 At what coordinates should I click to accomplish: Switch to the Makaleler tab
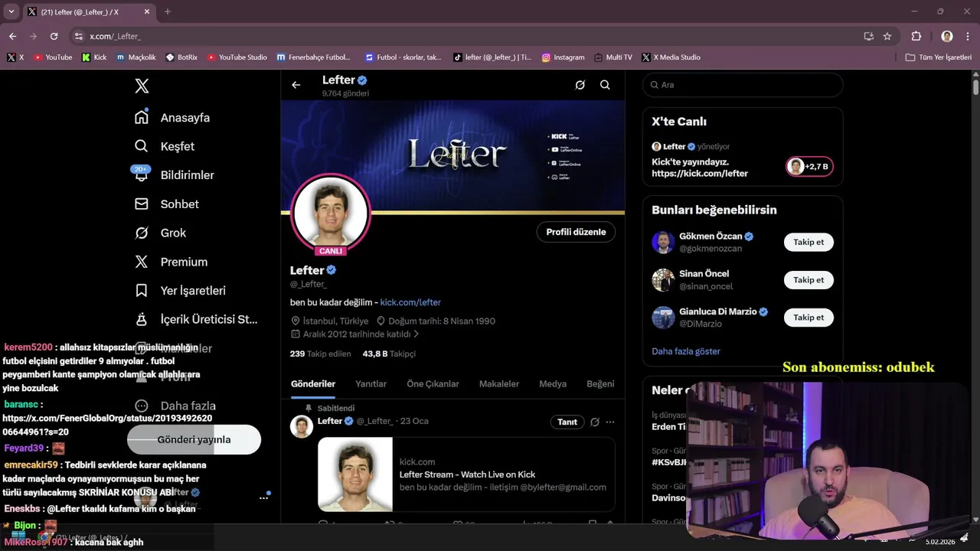click(x=499, y=384)
